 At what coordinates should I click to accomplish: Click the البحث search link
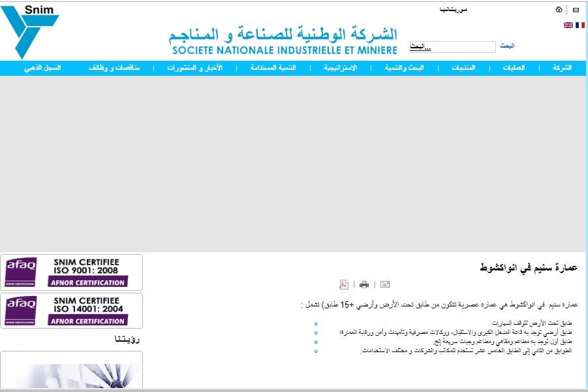point(507,46)
